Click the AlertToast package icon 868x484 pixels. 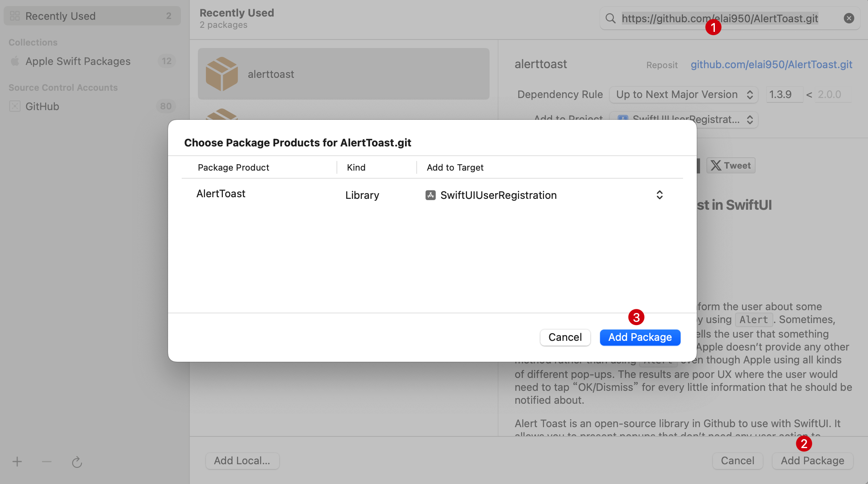point(223,74)
